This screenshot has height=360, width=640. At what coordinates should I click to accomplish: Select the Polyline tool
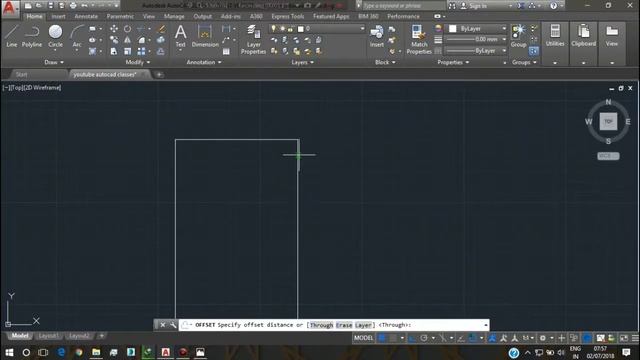pyautogui.click(x=31, y=36)
